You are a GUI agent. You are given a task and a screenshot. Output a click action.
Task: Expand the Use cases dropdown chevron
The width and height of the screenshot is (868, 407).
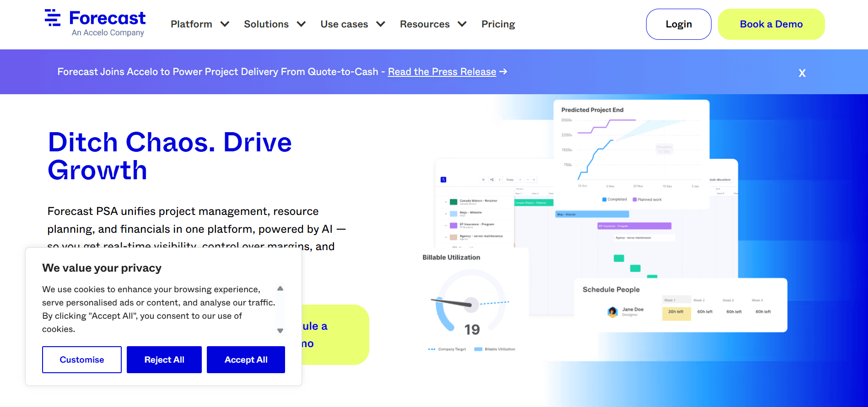[x=381, y=24]
